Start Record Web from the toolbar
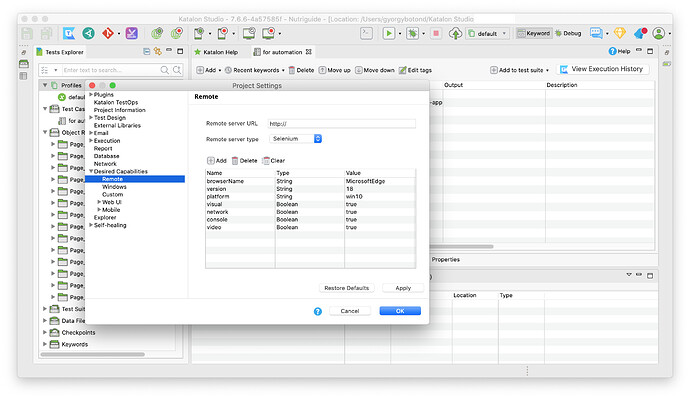The width and height of the screenshot is (690, 399). (177, 33)
